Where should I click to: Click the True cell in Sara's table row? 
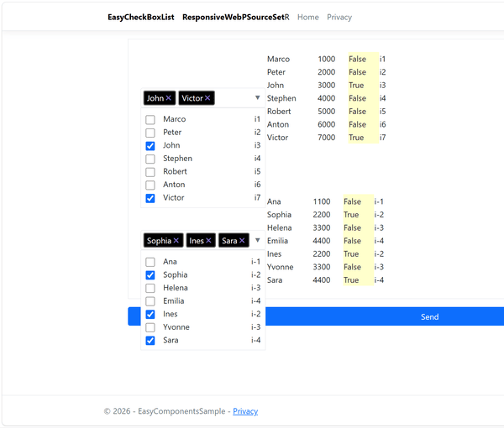(x=351, y=280)
